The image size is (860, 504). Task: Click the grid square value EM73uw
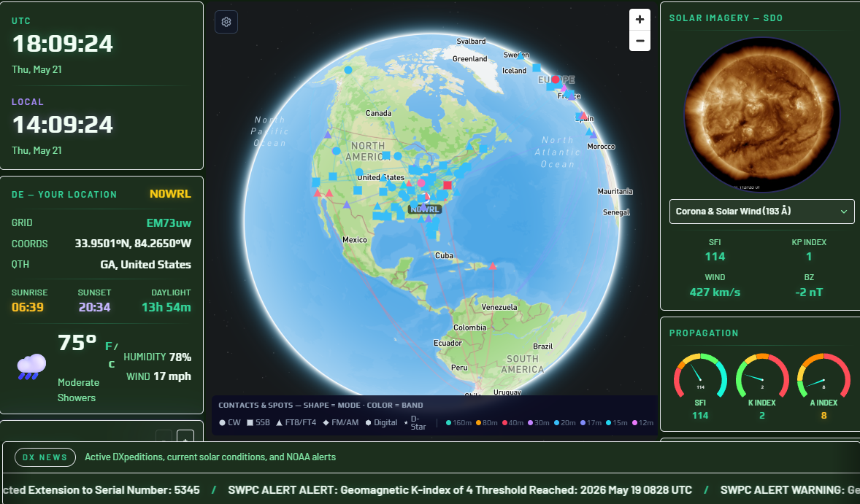169,223
